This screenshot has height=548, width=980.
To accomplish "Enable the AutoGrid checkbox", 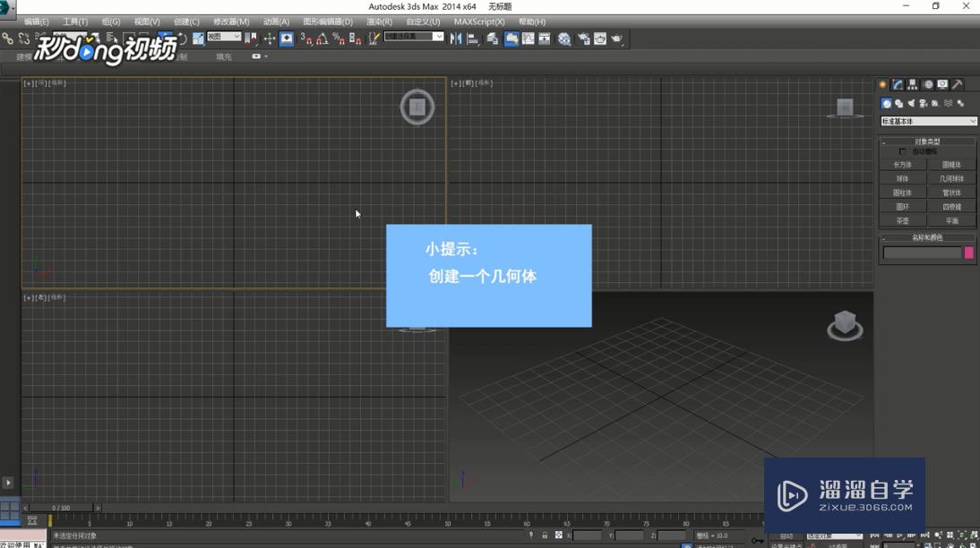I will (902, 151).
